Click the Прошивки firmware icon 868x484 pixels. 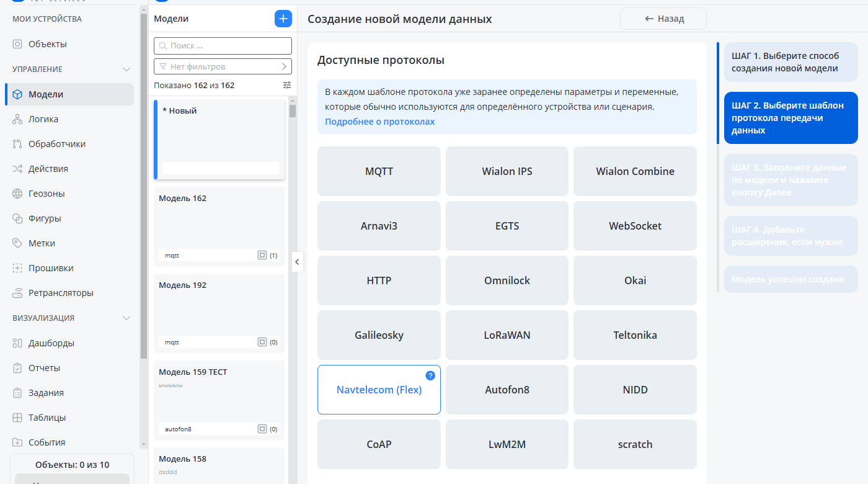click(17, 268)
